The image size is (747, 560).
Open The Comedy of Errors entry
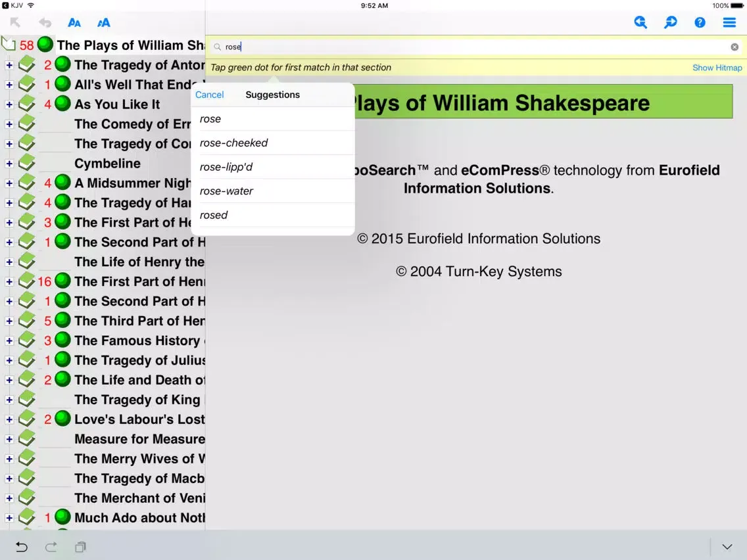pos(133,124)
